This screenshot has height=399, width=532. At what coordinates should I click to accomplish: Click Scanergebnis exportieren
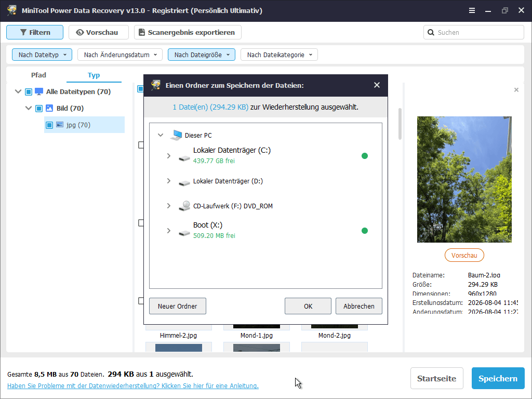[188, 32]
